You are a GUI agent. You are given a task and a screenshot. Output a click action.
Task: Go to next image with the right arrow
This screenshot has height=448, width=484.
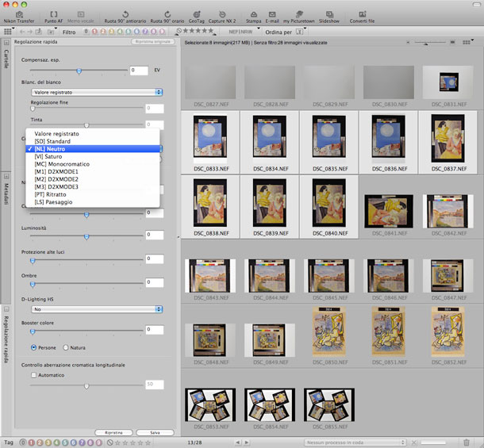(x=247, y=442)
